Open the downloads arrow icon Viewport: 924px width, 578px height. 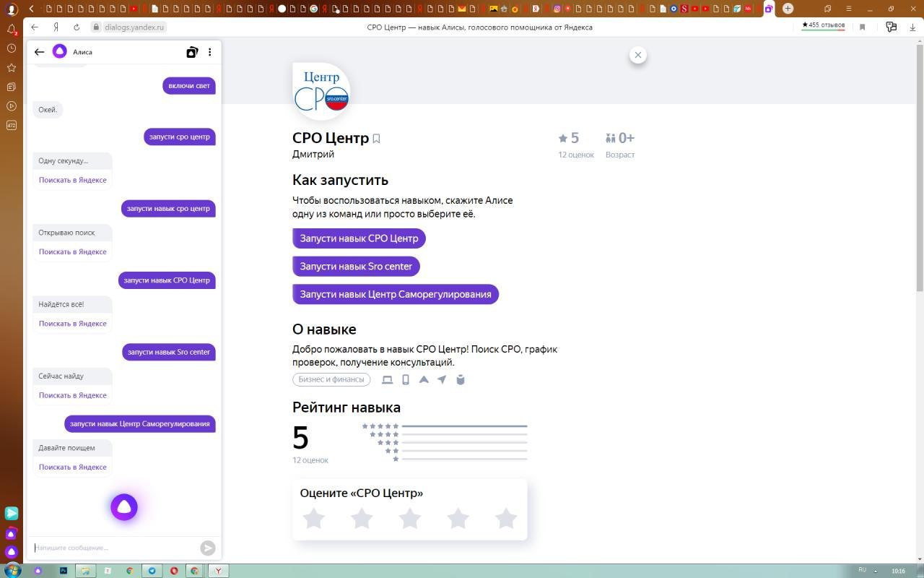(x=912, y=27)
